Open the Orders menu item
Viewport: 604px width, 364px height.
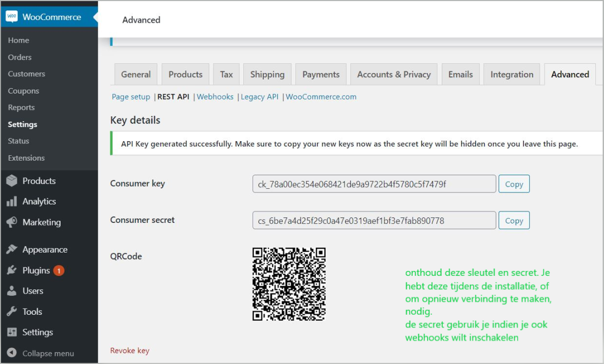tap(19, 57)
